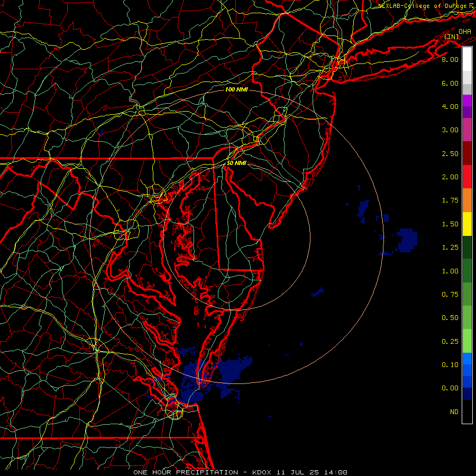Click the OHA product label
The height and width of the screenshot is (476, 476).
point(465,31)
